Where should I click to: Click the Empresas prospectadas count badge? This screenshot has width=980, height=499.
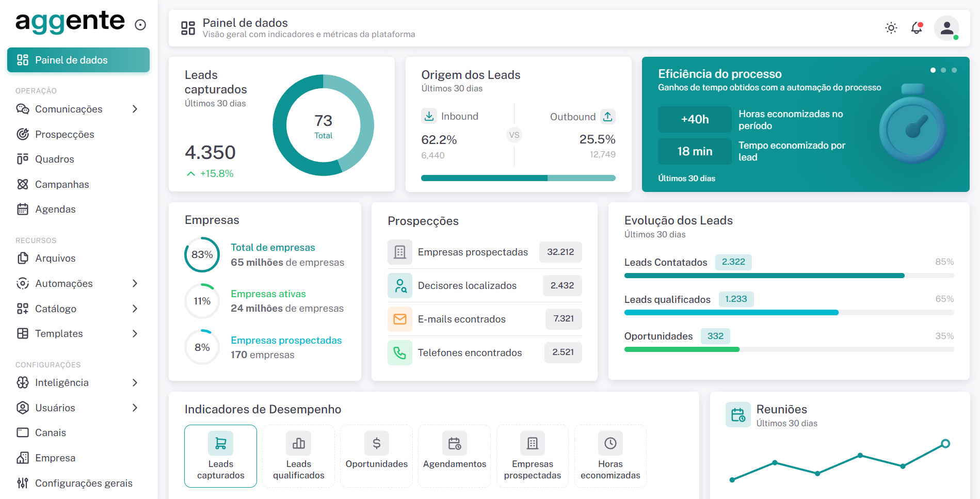[560, 252]
